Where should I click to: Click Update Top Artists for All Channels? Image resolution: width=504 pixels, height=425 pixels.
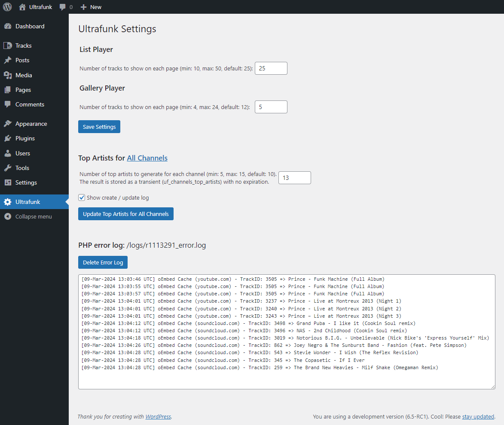[126, 214]
